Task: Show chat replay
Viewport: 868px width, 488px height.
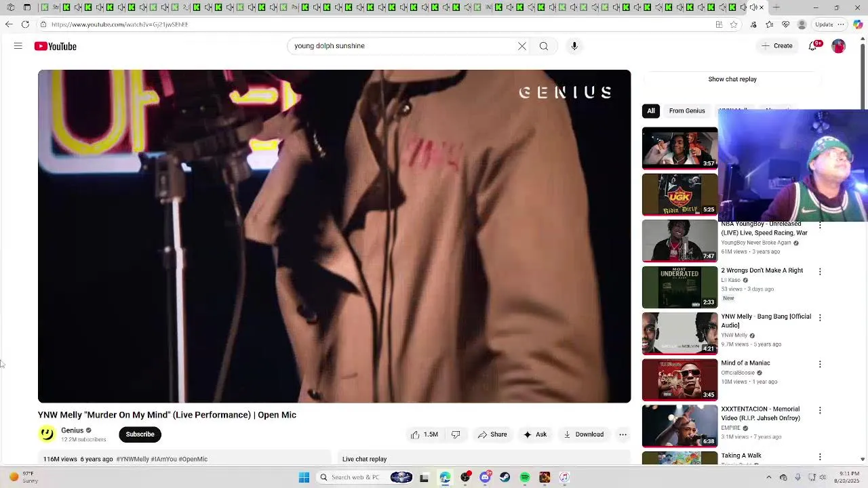Action: pos(732,79)
